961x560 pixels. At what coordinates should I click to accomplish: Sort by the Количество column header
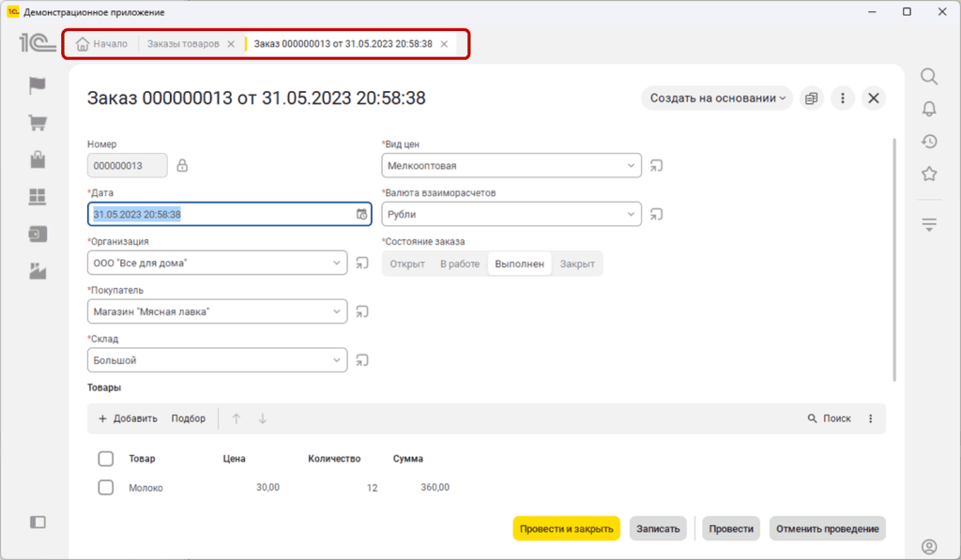(x=334, y=459)
